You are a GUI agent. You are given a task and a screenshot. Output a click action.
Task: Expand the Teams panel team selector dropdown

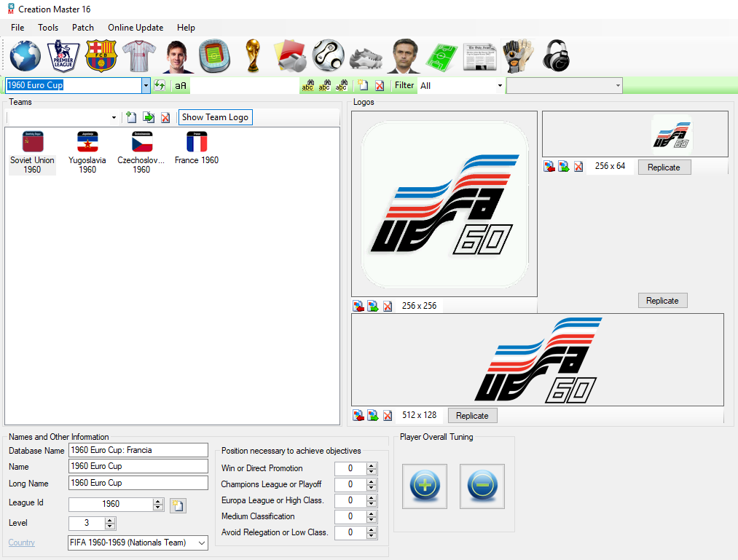pyautogui.click(x=114, y=117)
